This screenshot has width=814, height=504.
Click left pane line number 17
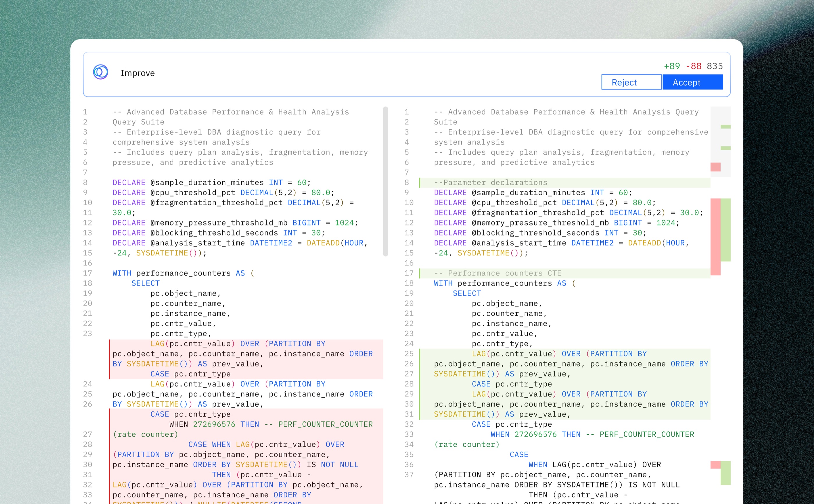tap(87, 273)
